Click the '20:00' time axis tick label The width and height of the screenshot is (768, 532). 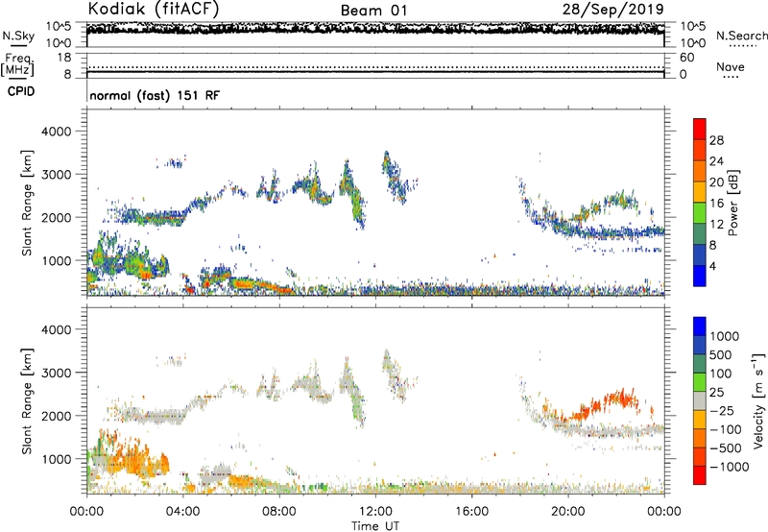click(567, 512)
